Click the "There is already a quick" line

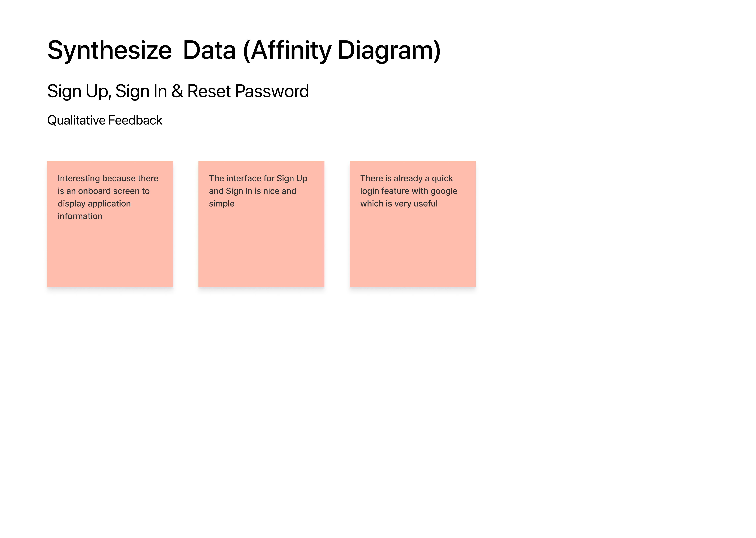click(x=407, y=179)
